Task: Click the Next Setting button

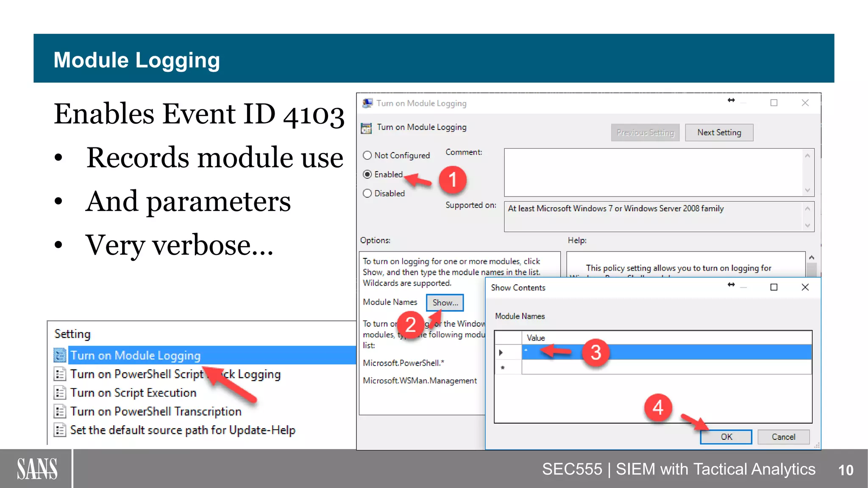Action: tap(719, 133)
